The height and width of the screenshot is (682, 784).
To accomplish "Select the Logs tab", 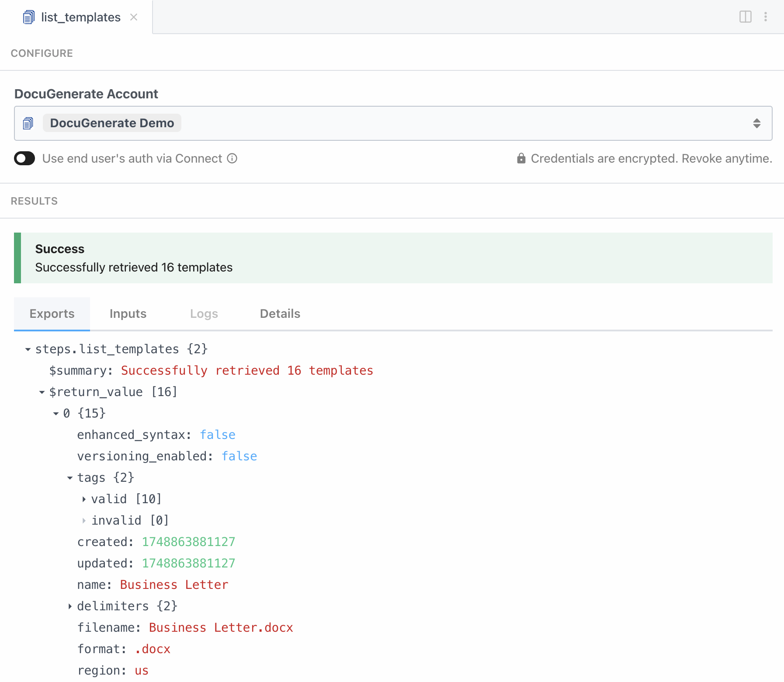I will (204, 313).
